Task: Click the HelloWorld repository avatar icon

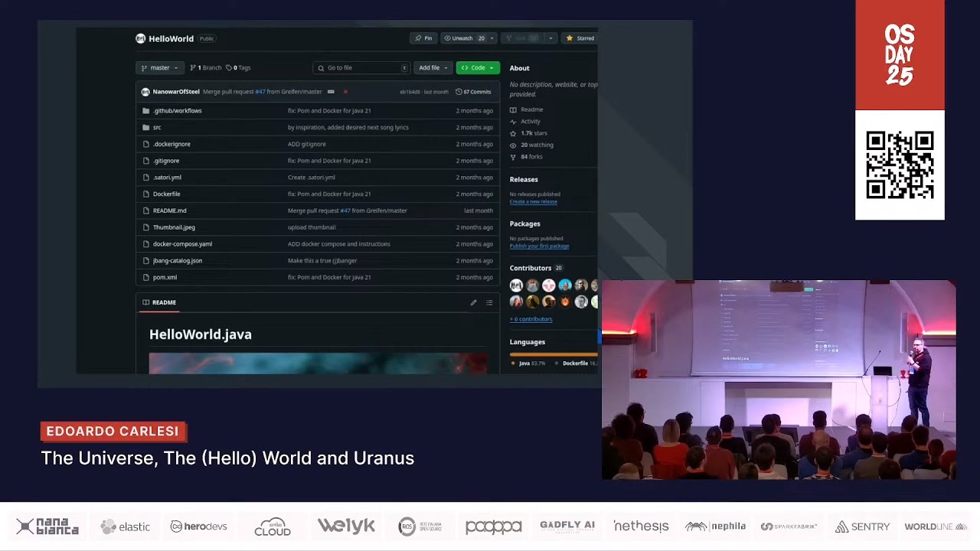Action: point(140,38)
